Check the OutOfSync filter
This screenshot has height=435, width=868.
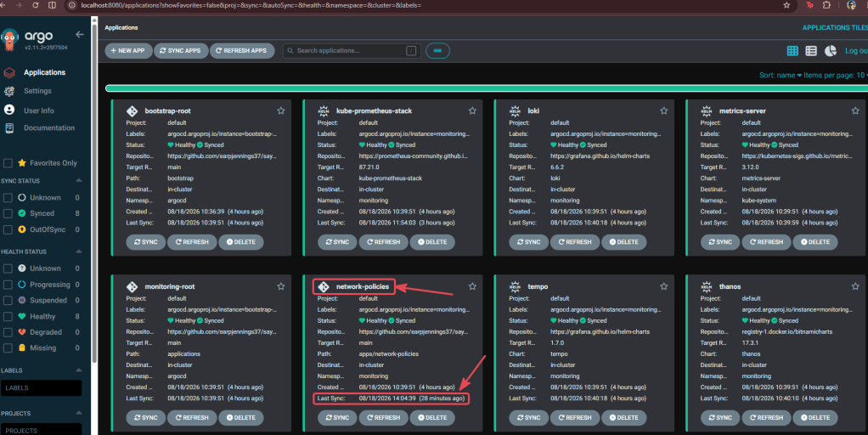(8, 229)
